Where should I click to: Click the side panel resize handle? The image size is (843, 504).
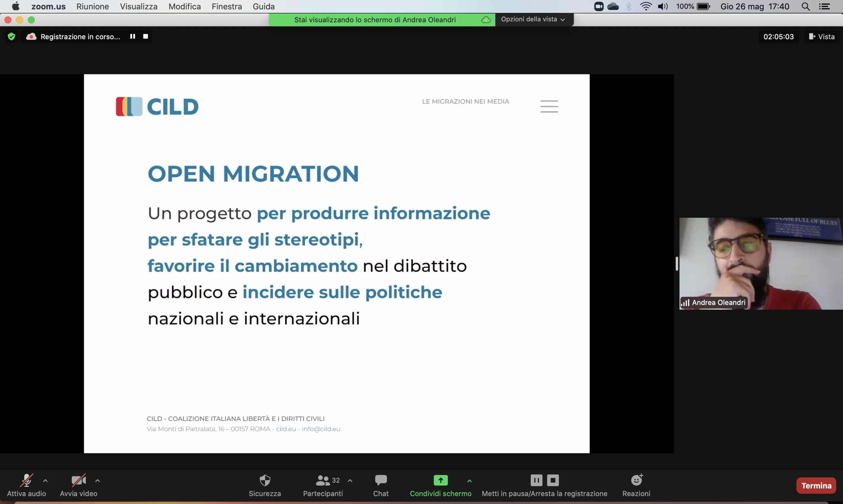click(676, 264)
